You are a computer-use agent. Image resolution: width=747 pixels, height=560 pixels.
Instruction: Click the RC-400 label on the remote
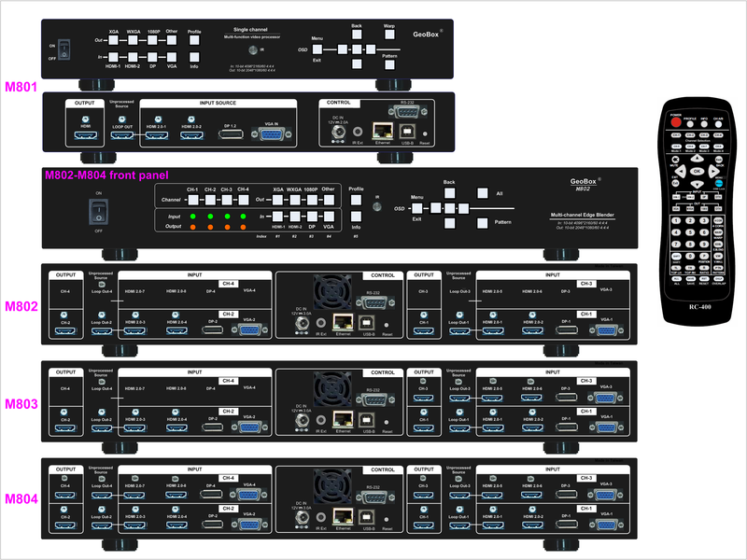699,307
